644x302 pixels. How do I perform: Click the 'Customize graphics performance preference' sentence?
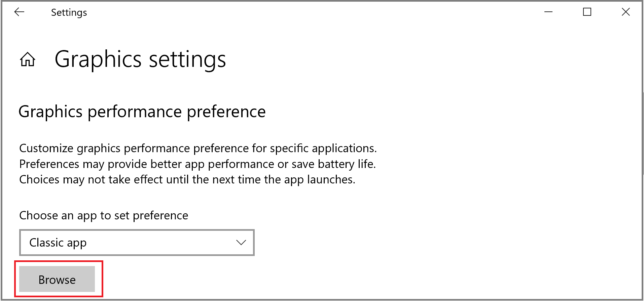pos(198,148)
